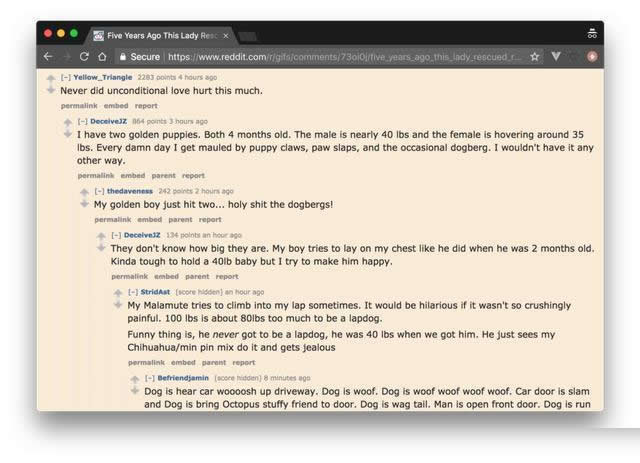Click report under thedaveness's comment
The height and width of the screenshot is (463, 640).
point(210,219)
